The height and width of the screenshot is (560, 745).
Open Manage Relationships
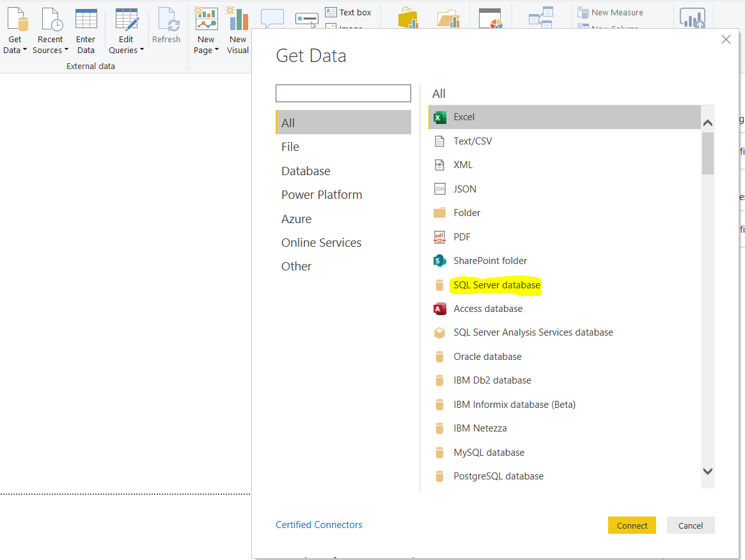tap(542, 17)
